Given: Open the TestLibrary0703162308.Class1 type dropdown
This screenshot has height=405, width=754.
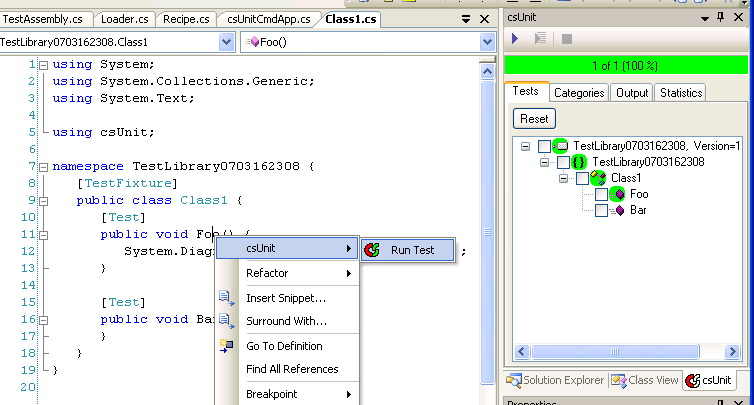Looking at the screenshot, I should point(226,42).
